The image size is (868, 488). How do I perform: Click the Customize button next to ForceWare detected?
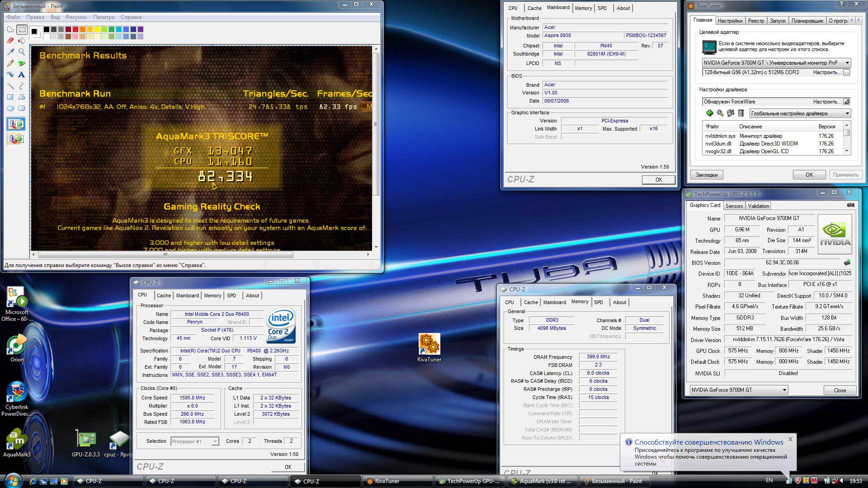click(x=847, y=102)
